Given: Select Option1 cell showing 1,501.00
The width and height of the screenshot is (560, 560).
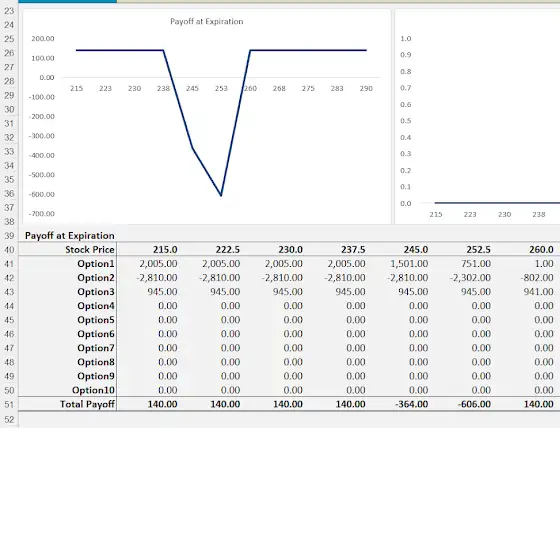Looking at the screenshot, I should [x=409, y=264].
